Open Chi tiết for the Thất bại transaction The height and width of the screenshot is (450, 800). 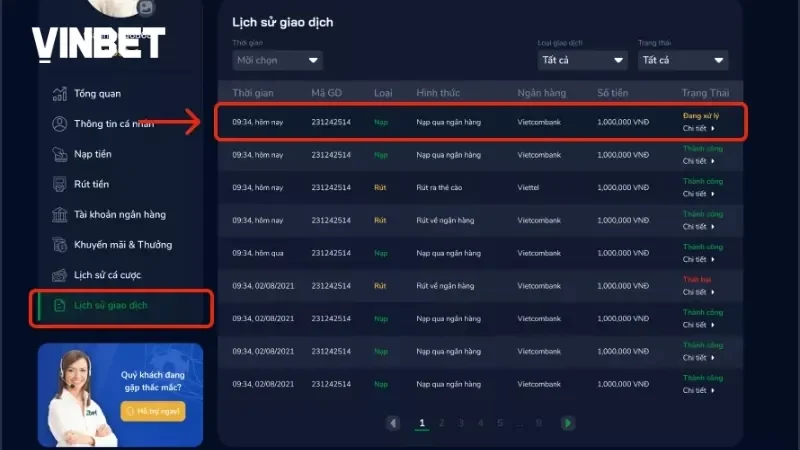tap(699, 292)
